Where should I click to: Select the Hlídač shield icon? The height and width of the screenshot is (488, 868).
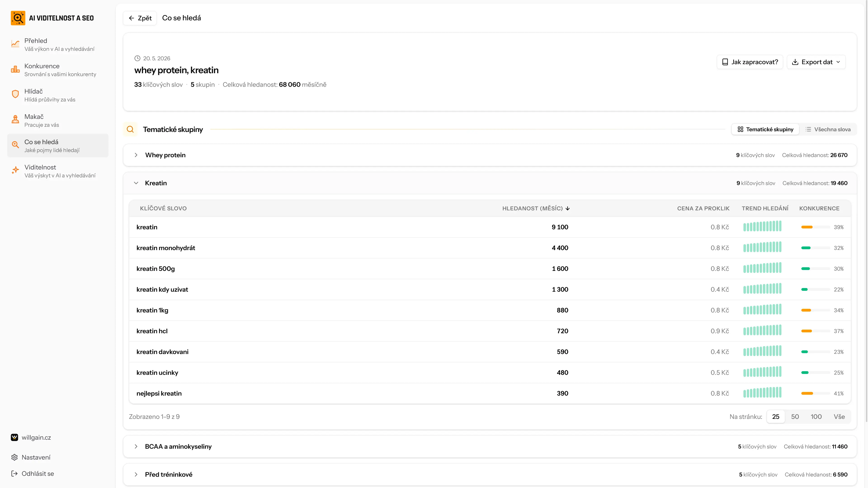click(x=15, y=94)
